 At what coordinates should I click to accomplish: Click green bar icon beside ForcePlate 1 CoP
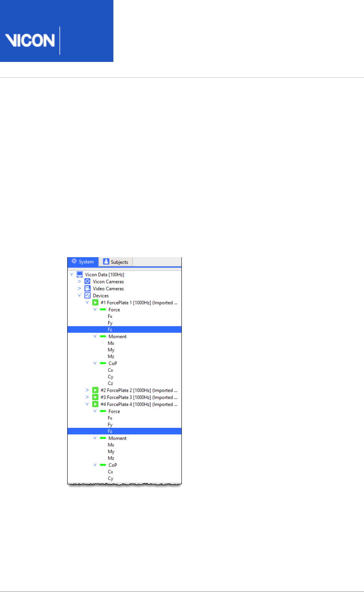coord(103,363)
